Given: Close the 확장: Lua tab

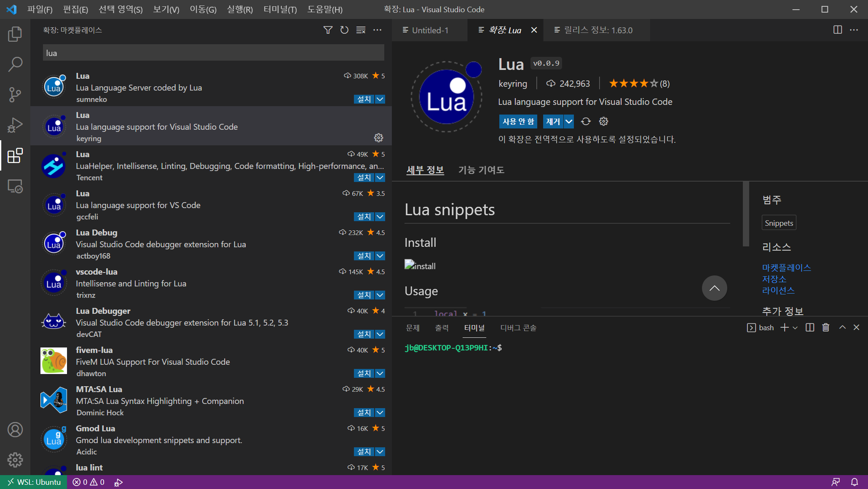Looking at the screenshot, I should pyautogui.click(x=534, y=30).
